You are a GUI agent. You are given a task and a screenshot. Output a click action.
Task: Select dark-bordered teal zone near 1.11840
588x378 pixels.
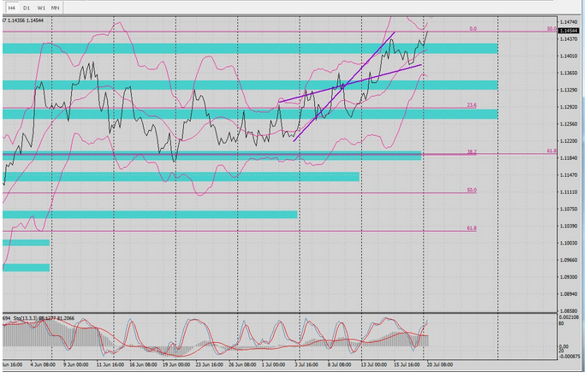click(211, 156)
